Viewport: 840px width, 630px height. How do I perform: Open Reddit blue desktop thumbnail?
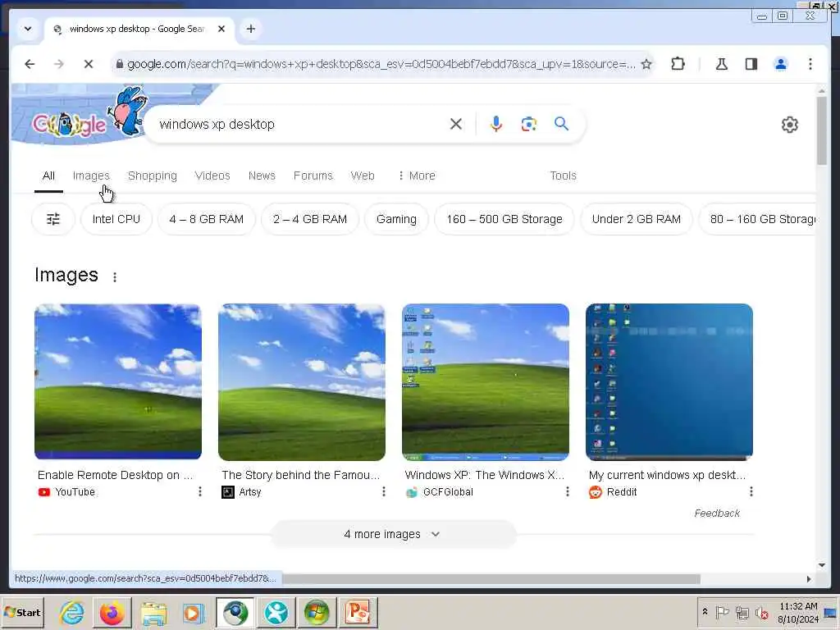tap(669, 382)
